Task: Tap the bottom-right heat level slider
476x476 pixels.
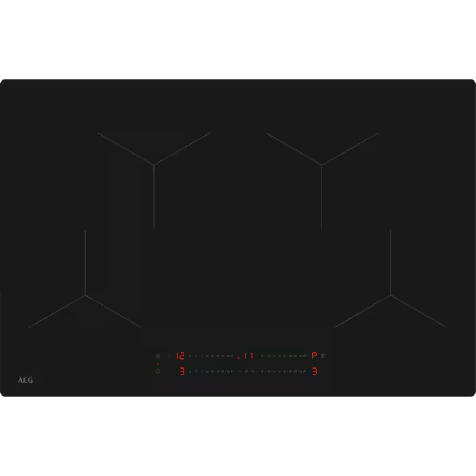Action: click(x=284, y=372)
